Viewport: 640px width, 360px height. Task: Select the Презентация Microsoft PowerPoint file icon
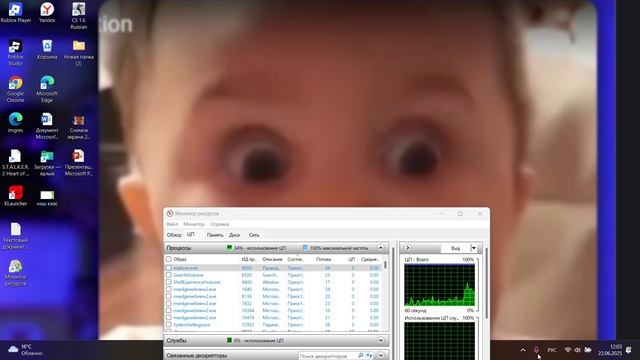point(78,162)
